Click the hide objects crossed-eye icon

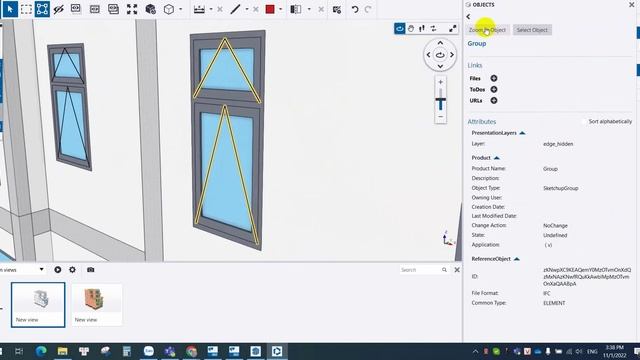pyautogui.click(x=59, y=9)
